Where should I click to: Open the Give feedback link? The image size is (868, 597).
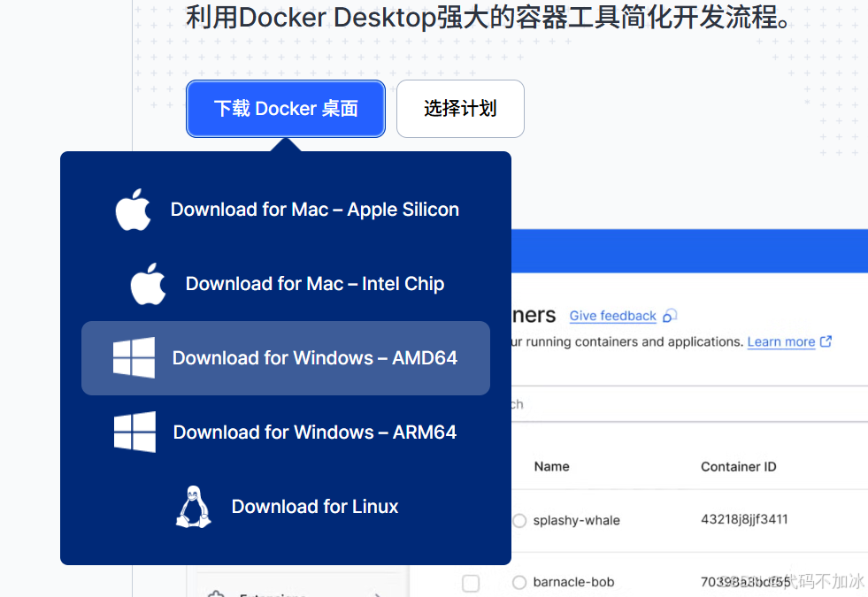613,316
